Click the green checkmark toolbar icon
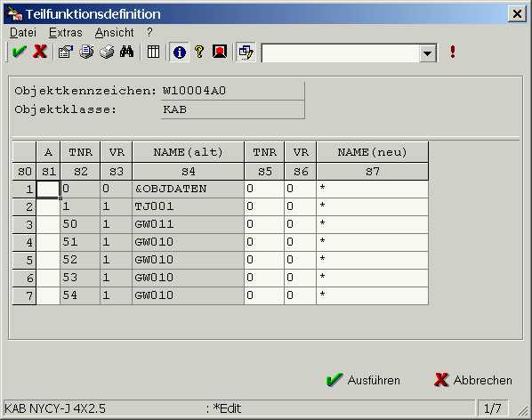The height and width of the screenshot is (420, 532). 19,52
